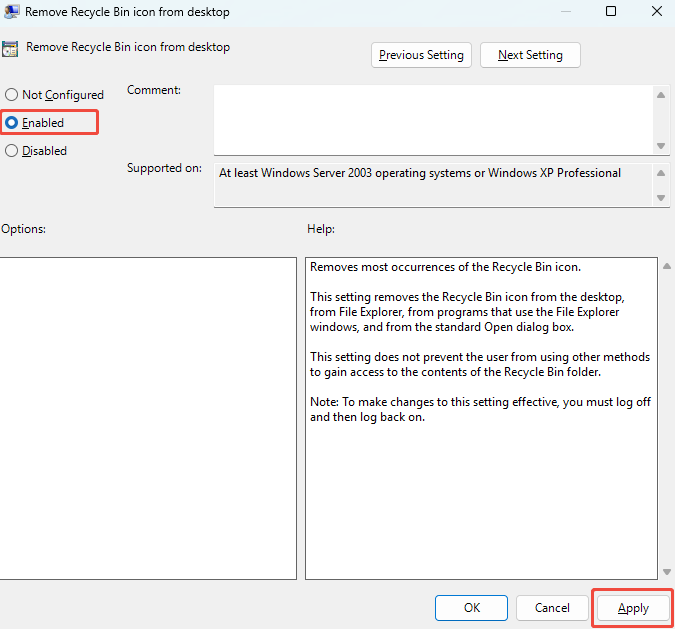675x629 pixels.
Task: Choose the Enabled radio button
Action: pyautogui.click(x=12, y=123)
